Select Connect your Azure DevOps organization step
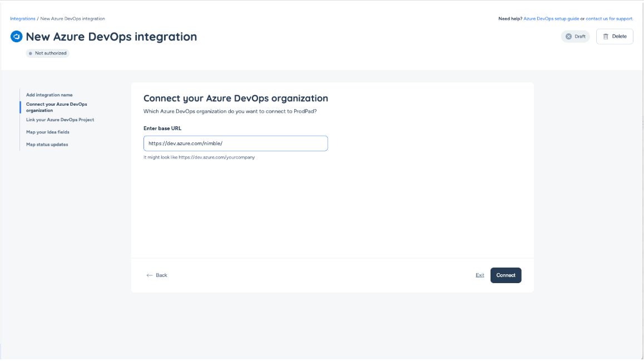 [x=57, y=107]
